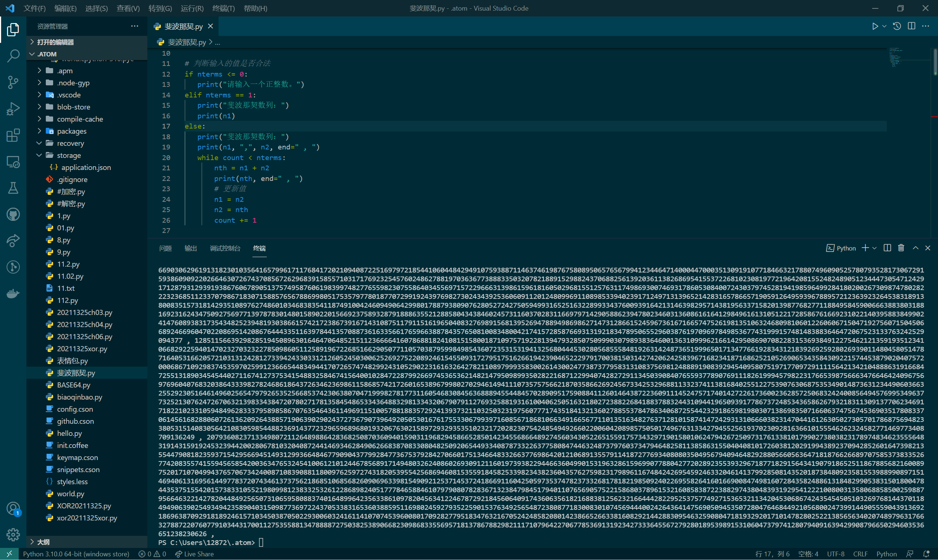Switch to the 调试控制台 panel tab
This screenshot has height=560, width=938.
tap(225, 248)
